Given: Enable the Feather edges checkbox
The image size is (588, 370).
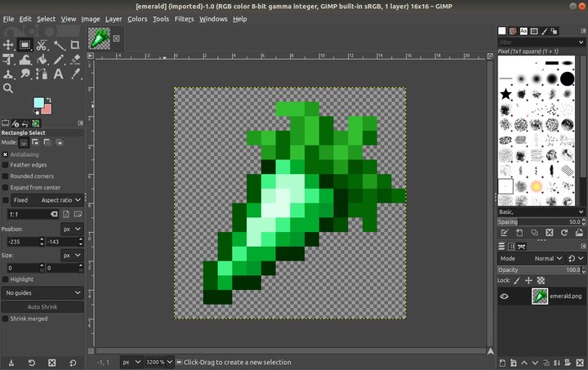Looking at the screenshot, I should coord(6,165).
